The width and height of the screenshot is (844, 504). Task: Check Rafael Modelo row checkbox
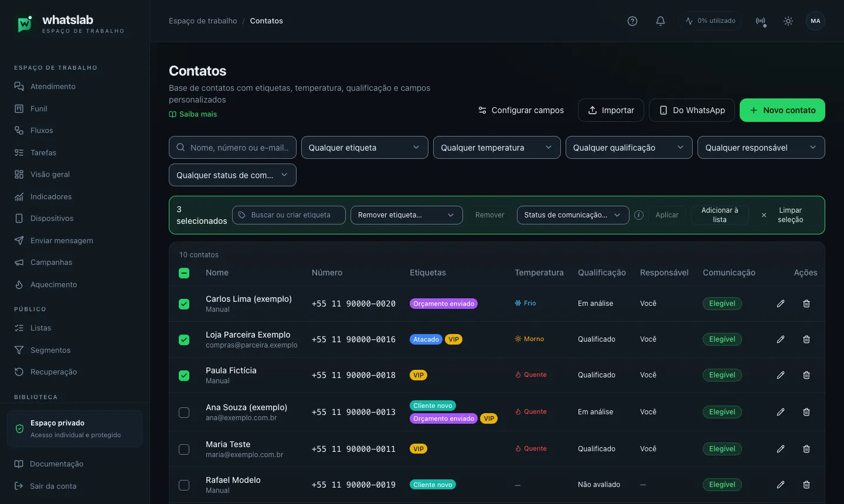[184, 485]
